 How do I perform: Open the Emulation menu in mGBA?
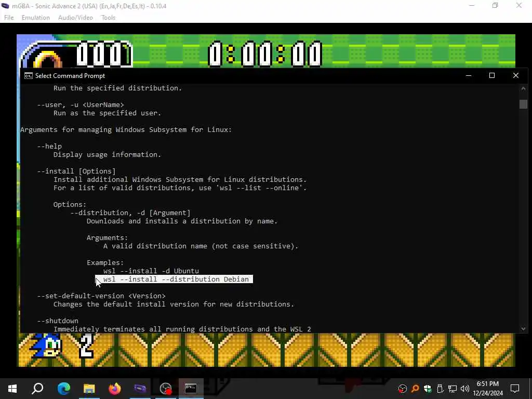click(36, 18)
